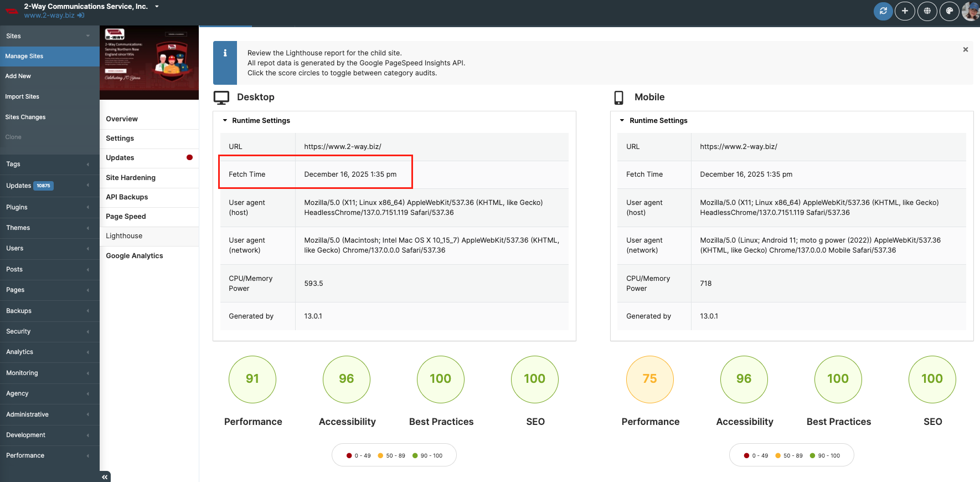Screen dimensions: 980x482
Task: Switch to Site Hardening tab
Action: tap(131, 178)
